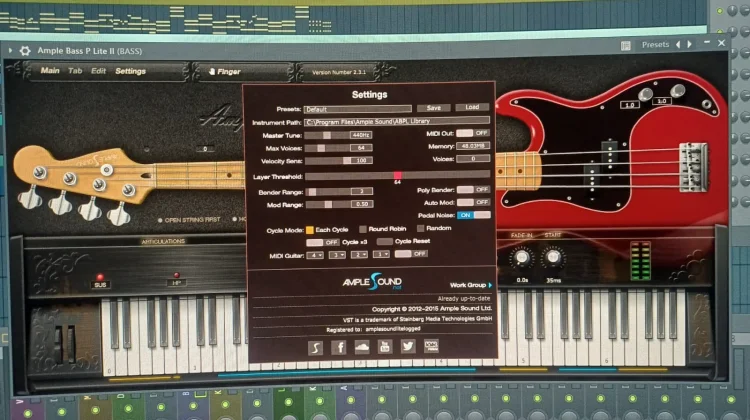Screen dimensions: 750x420
Task: Adjust the Mod Range slider
Action: (x=328, y=204)
